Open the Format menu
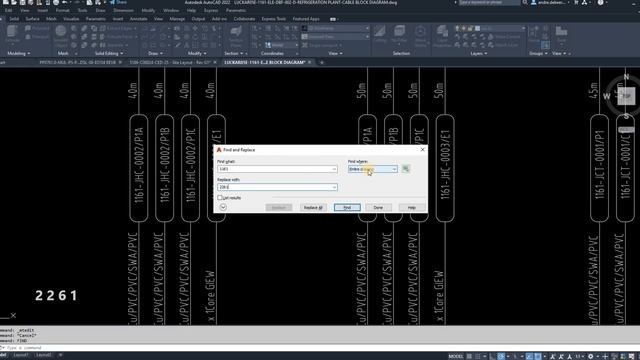The width and height of the screenshot is (640, 360). click(x=62, y=10)
